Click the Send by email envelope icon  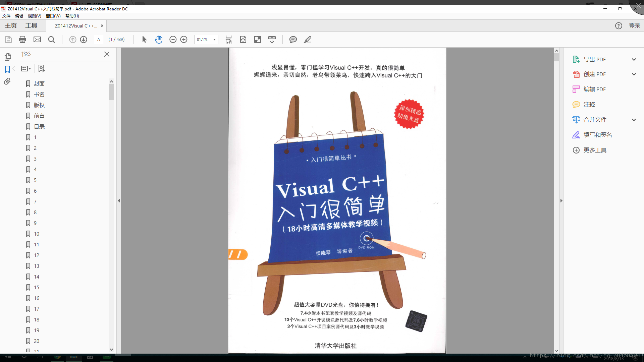click(37, 40)
